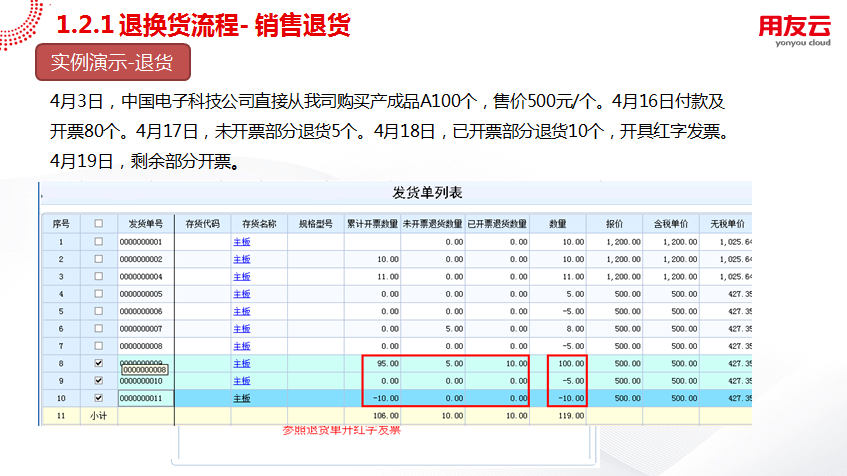This screenshot has width=847, height=476.
Task: Click the 报价 column header
Action: [x=614, y=224]
